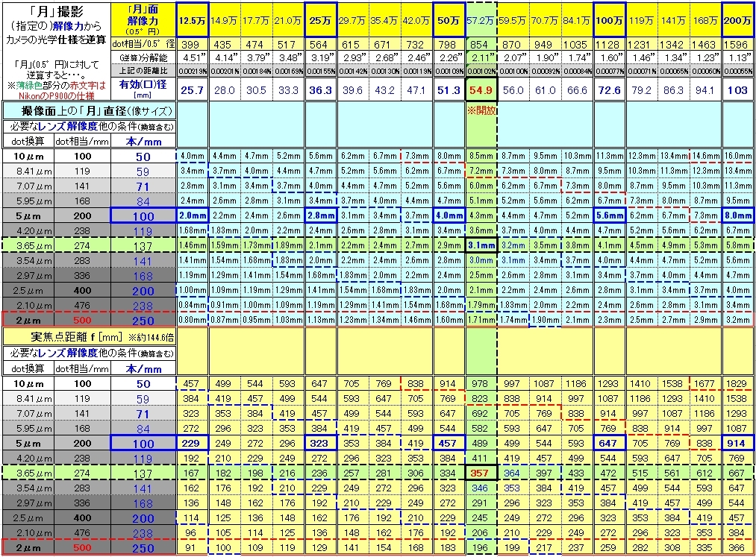Select the 12.5万 resolution header cell

193,20
